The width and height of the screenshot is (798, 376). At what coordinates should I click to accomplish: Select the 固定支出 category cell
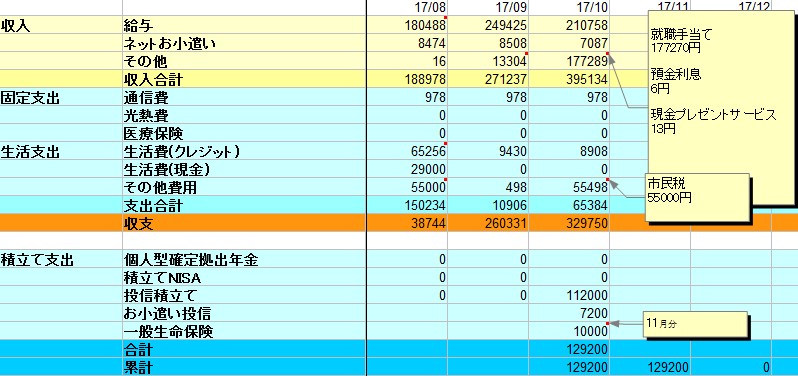coord(61,97)
